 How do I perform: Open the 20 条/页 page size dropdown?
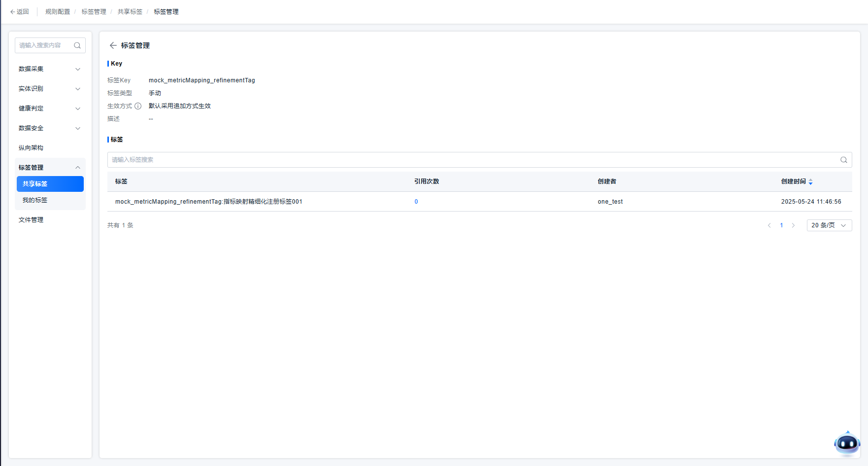point(829,225)
